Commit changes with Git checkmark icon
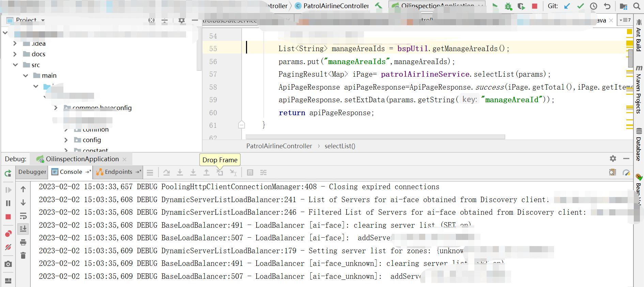Image resolution: width=644 pixels, height=287 pixels. [581, 6]
